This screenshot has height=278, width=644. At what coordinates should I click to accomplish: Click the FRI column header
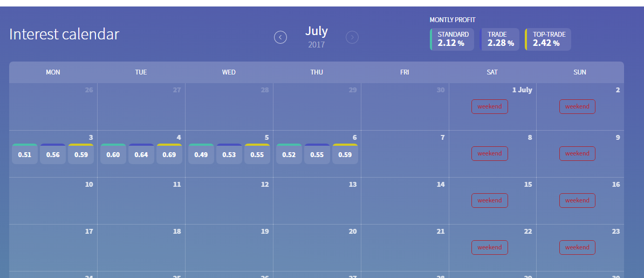(x=405, y=72)
